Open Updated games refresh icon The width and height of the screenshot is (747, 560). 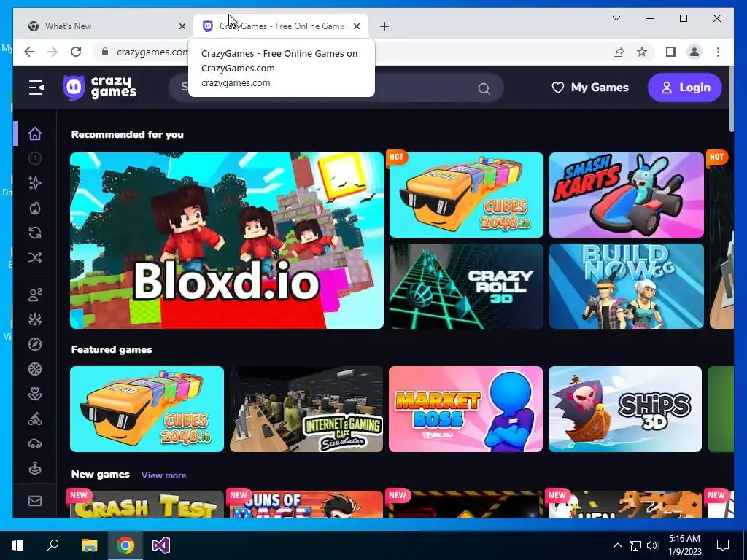coord(35,233)
